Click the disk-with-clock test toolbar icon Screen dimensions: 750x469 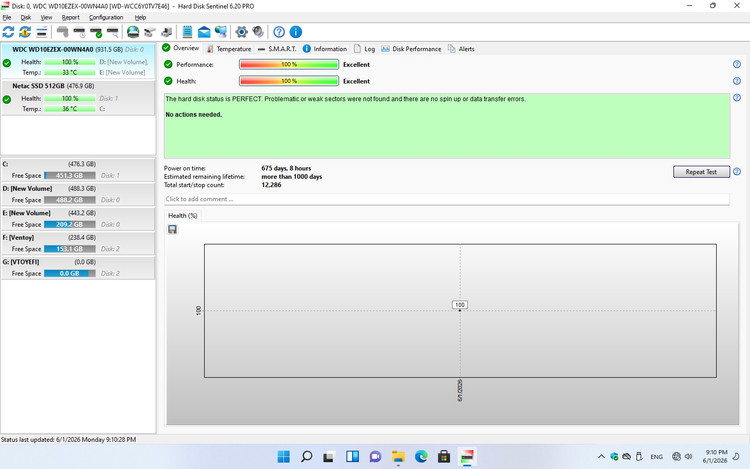click(x=79, y=32)
